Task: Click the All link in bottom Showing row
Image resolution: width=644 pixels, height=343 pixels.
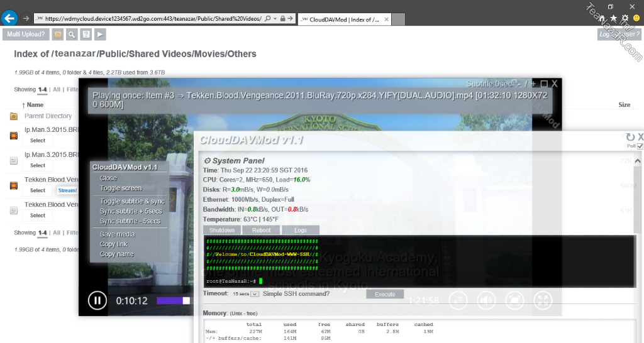Action: tap(57, 232)
